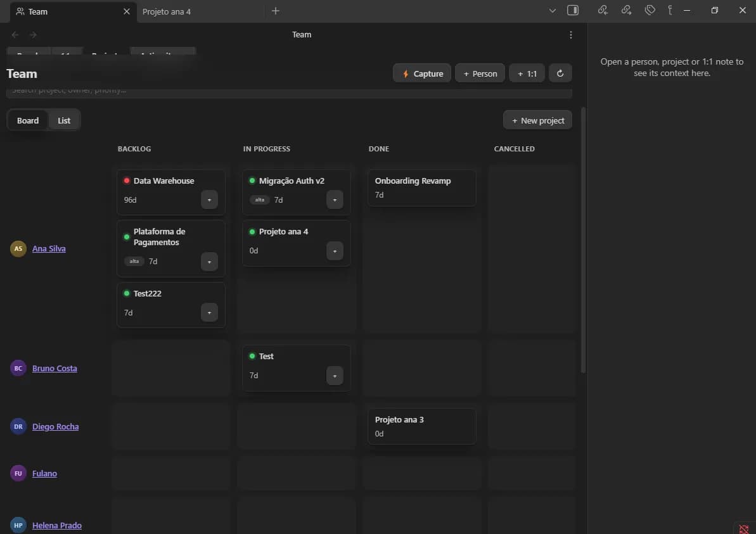Refresh the Team view
Viewport: 756px width, 534px height.
[x=560, y=73]
